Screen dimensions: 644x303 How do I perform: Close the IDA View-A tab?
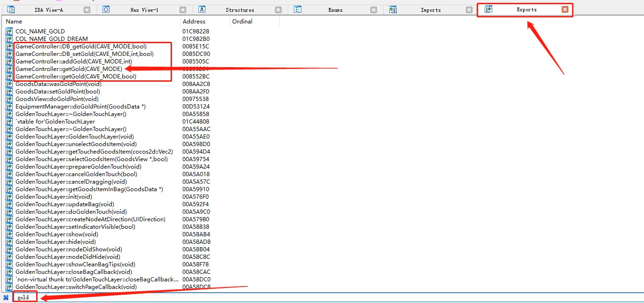tap(87, 10)
